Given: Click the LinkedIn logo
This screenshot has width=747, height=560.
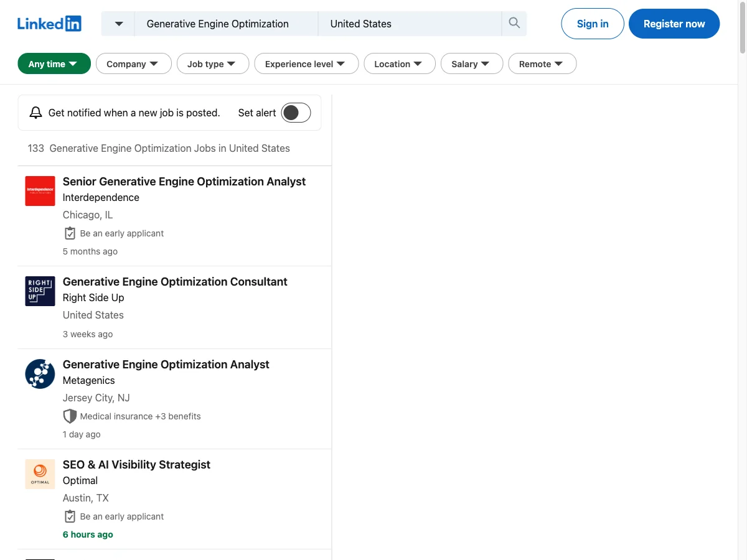Looking at the screenshot, I should coord(49,23).
